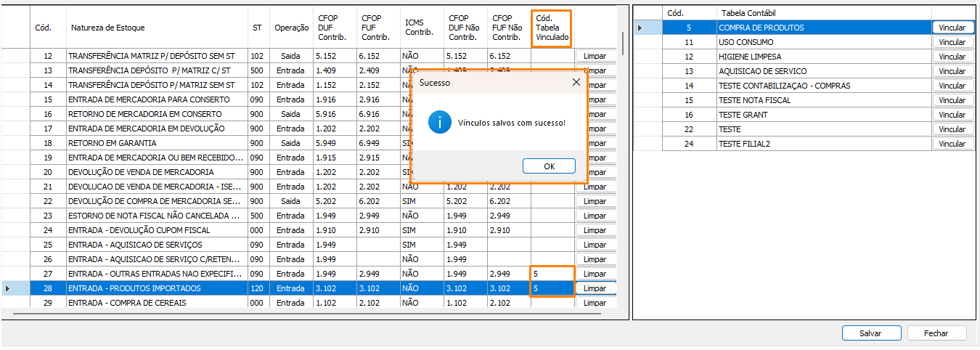Screen dimensions: 980x350
Task: Click row indicator arrow beside row 28
Action: [x=8, y=288]
